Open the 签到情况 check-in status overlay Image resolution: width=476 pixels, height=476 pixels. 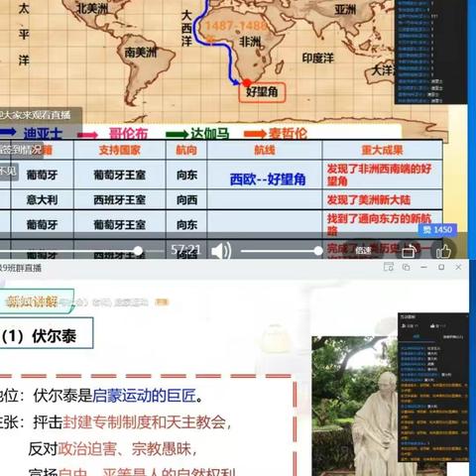pyautogui.click(x=21, y=150)
